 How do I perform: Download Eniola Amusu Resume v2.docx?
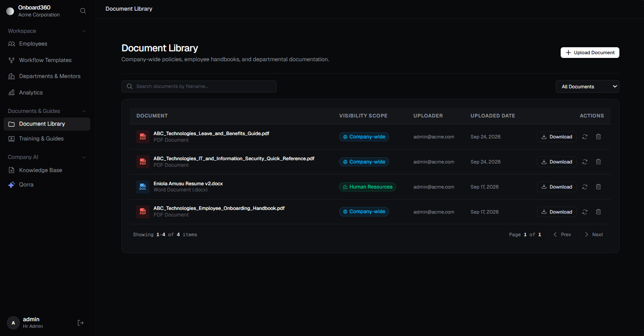[x=557, y=187]
